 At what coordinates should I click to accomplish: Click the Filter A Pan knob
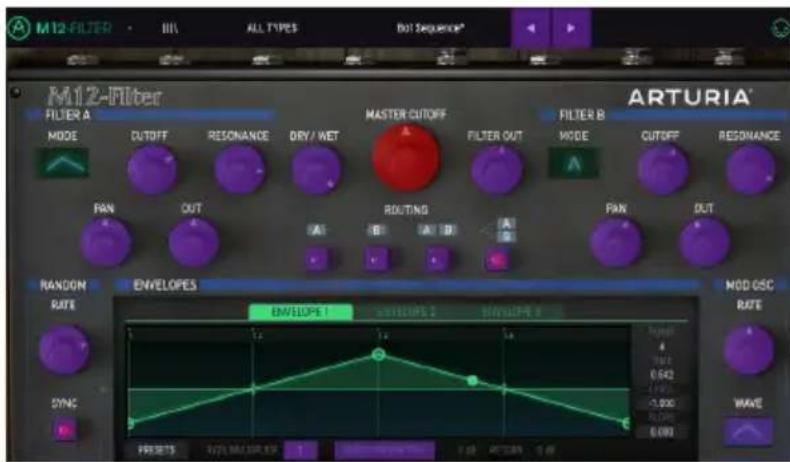(106, 242)
